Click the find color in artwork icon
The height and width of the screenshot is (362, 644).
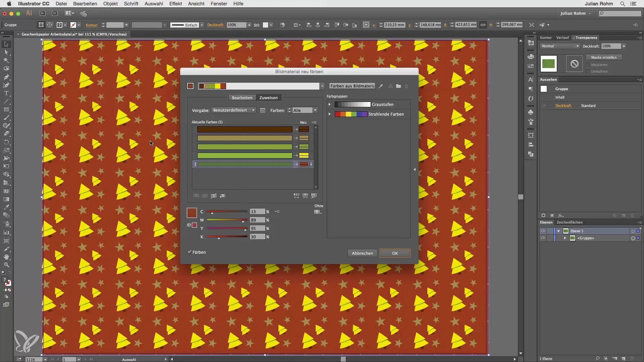(x=314, y=196)
